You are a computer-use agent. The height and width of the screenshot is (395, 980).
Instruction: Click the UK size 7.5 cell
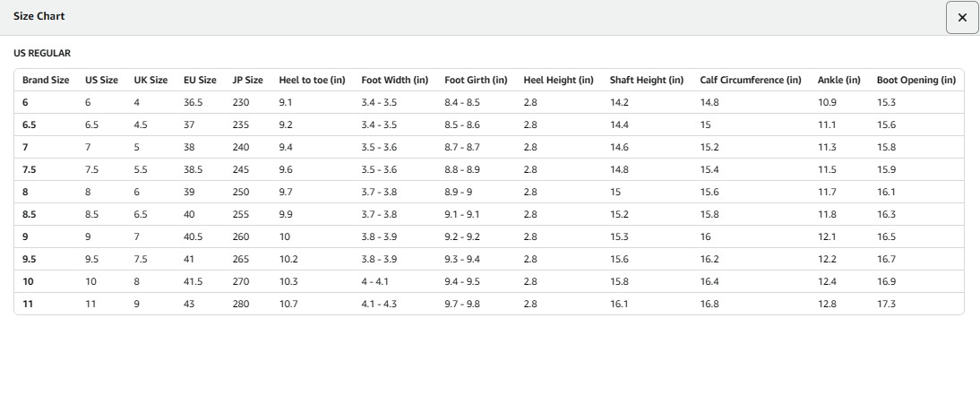click(x=140, y=260)
